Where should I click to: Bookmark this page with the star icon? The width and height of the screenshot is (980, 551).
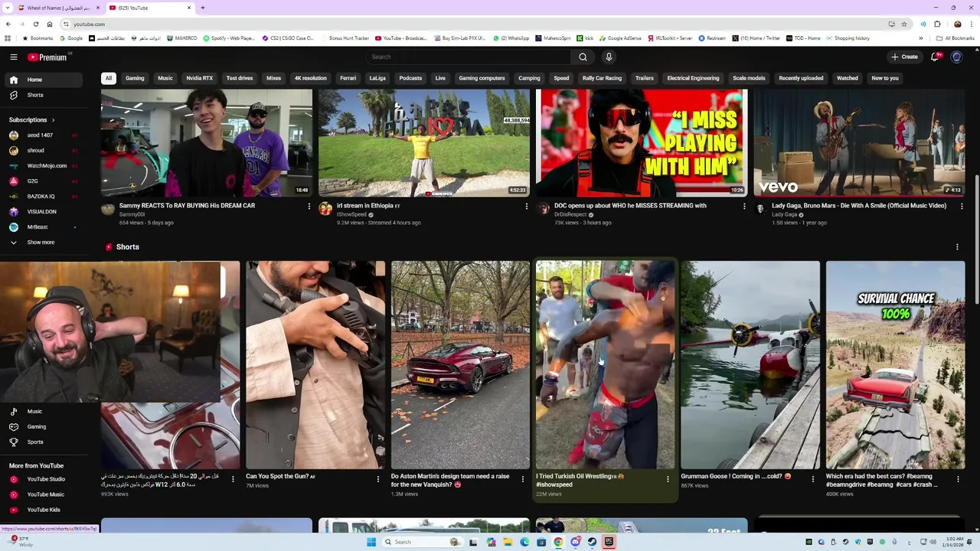pos(904,24)
